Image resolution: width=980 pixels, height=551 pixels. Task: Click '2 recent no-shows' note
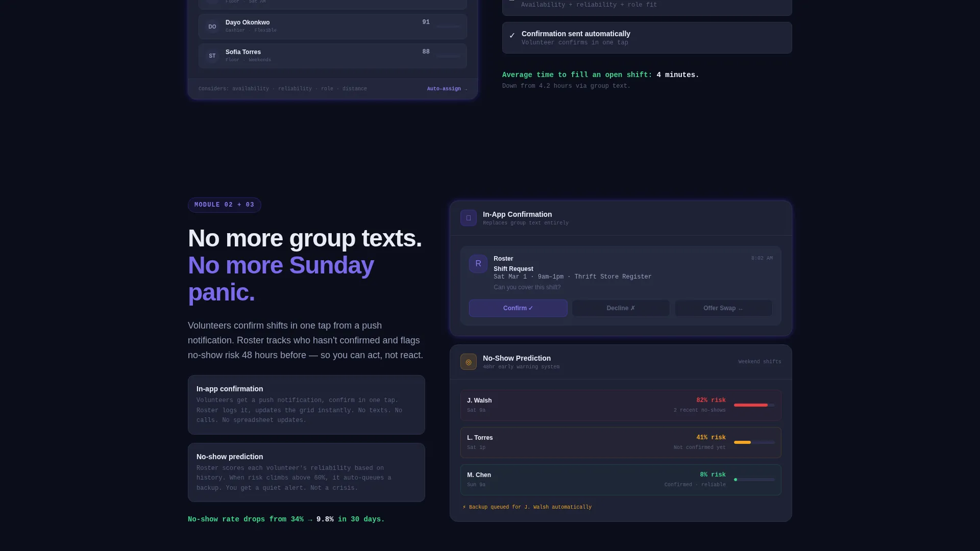pyautogui.click(x=699, y=410)
